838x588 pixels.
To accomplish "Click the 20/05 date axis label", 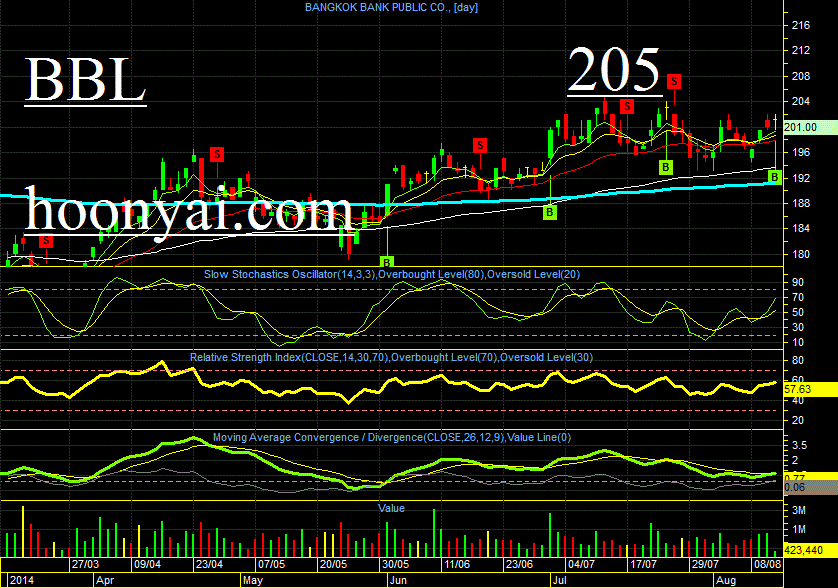I will [x=333, y=564].
